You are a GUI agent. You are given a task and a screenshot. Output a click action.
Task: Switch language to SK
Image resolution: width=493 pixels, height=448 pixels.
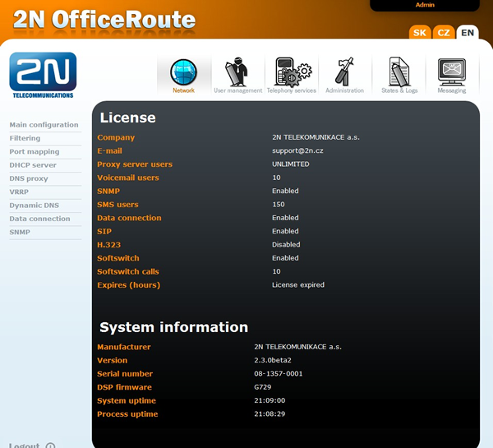[x=420, y=33]
